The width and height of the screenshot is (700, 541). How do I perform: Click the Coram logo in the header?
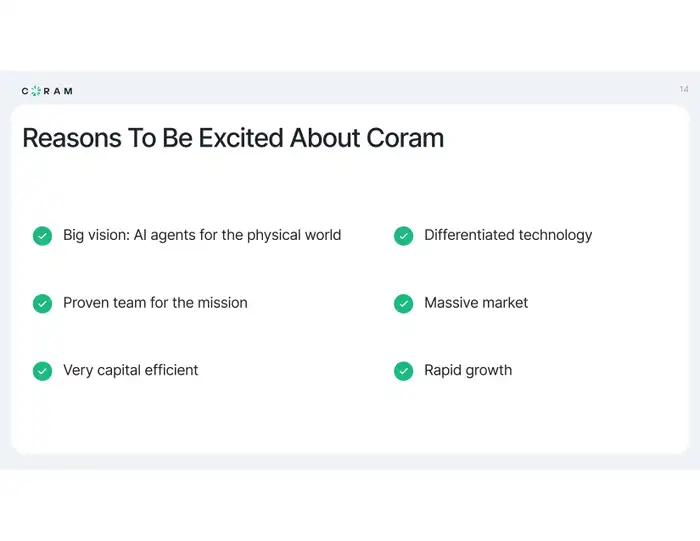47,91
